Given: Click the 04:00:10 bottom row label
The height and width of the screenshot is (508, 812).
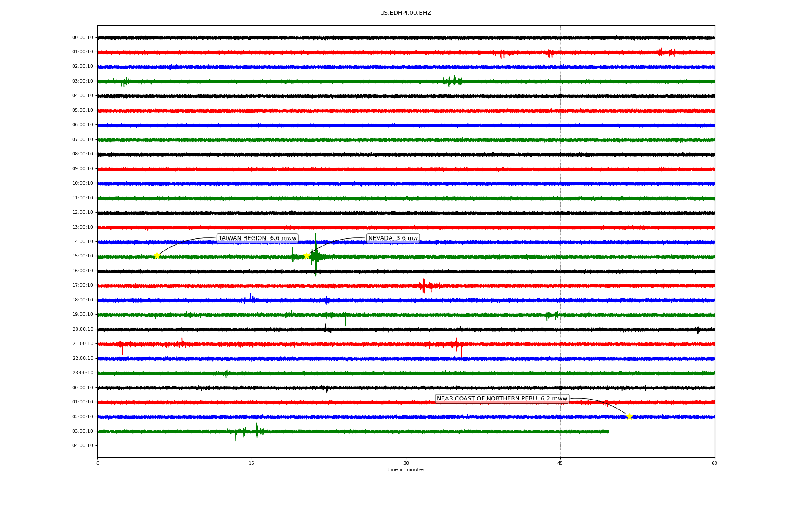Looking at the screenshot, I should tap(82, 446).
